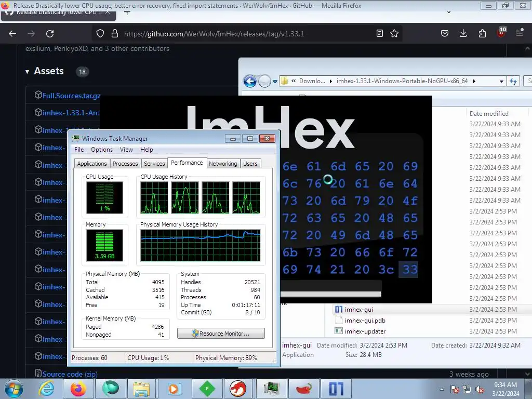Switch to Firefox on the taskbar
The image size is (532, 399).
(78, 389)
